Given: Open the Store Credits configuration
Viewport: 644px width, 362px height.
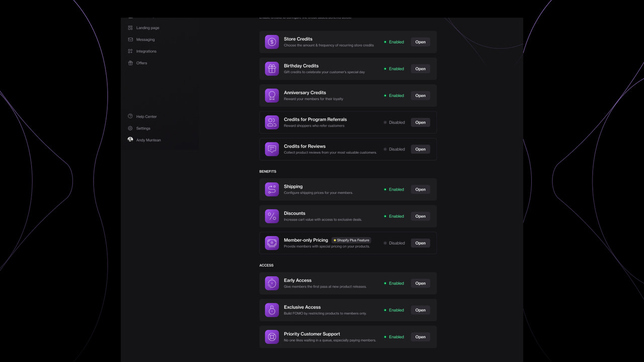Looking at the screenshot, I should pyautogui.click(x=420, y=42).
